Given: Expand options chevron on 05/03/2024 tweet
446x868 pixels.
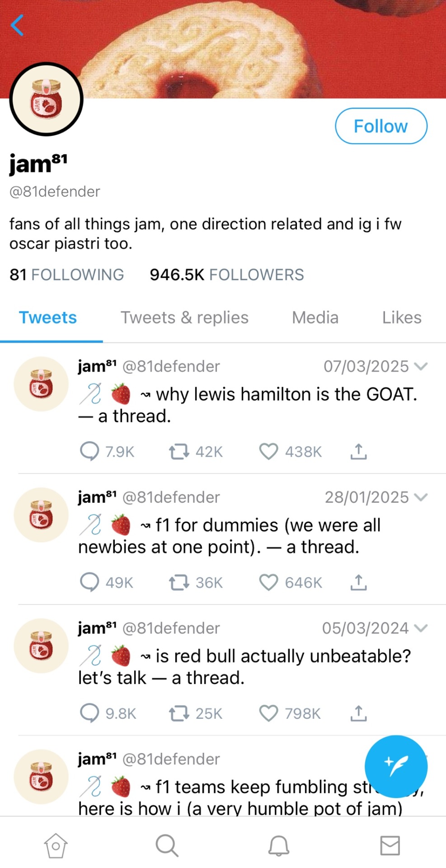Looking at the screenshot, I should click(x=421, y=628).
